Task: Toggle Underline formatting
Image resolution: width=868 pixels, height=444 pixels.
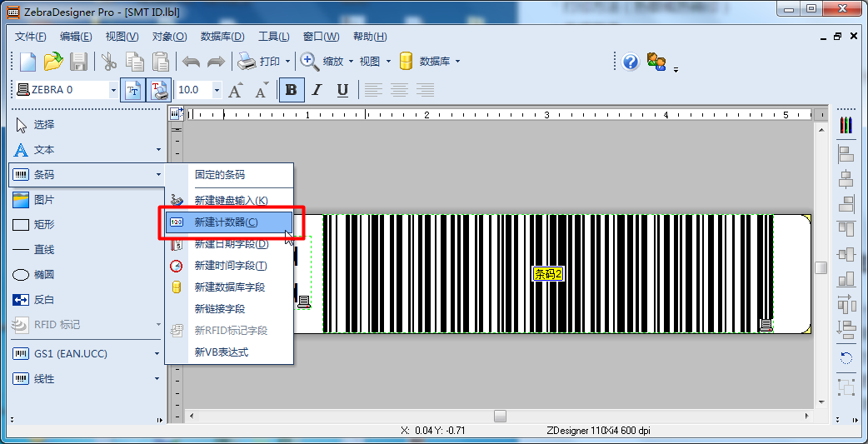Action: pyautogui.click(x=342, y=90)
